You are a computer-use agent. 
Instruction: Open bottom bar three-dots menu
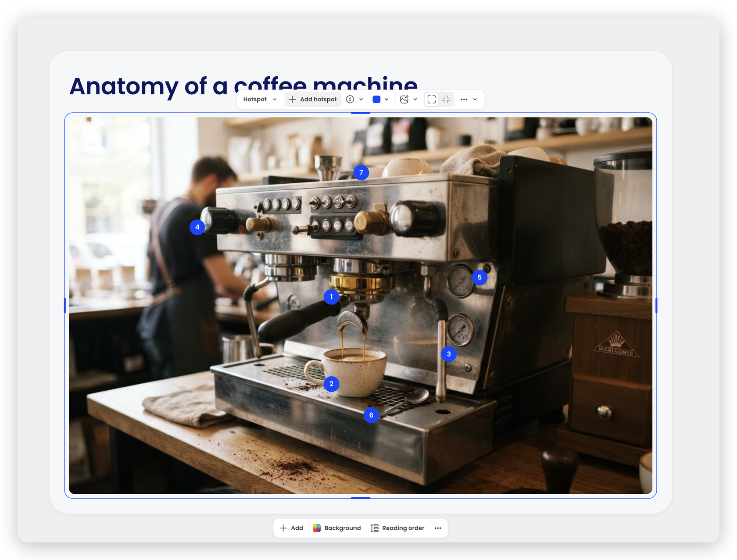(438, 528)
